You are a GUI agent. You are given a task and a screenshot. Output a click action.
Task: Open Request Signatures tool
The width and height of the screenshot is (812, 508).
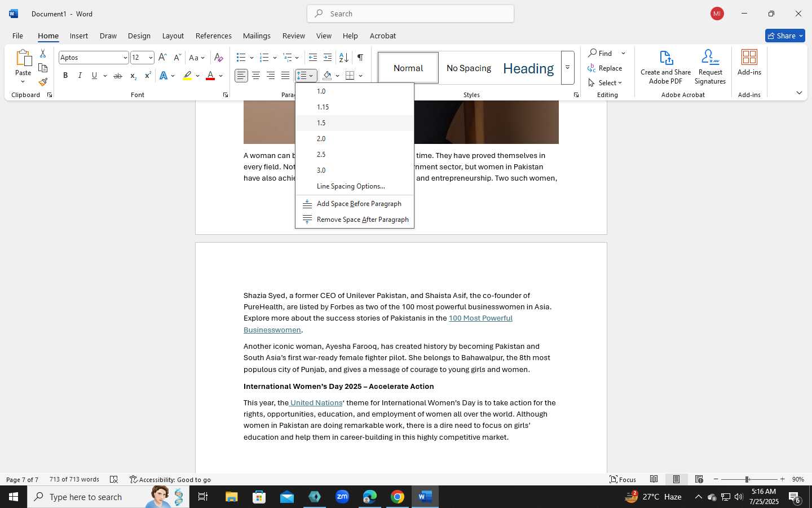click(710, 67)
